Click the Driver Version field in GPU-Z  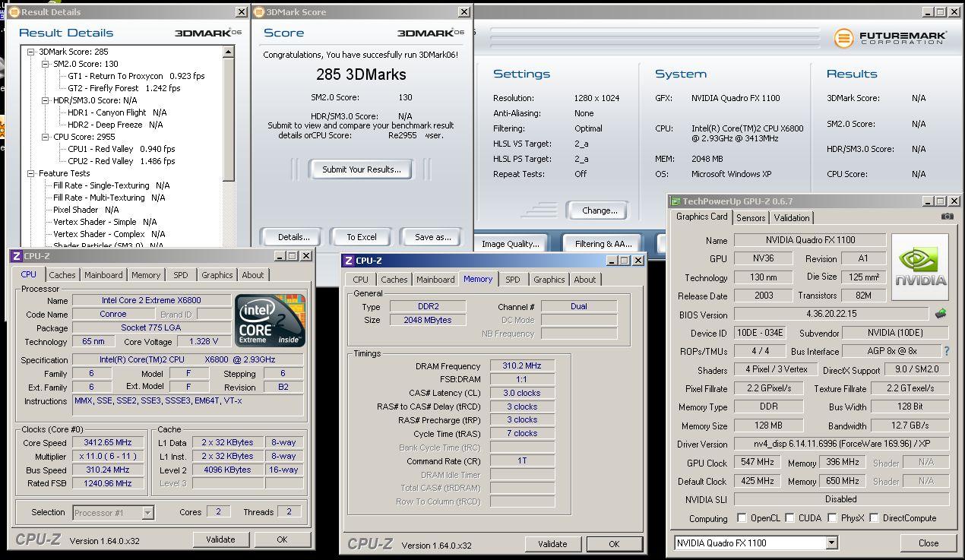(841, 444)
